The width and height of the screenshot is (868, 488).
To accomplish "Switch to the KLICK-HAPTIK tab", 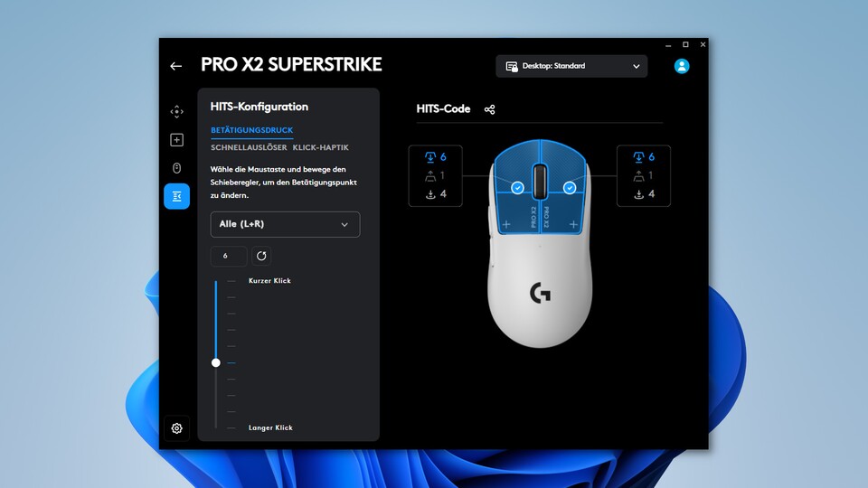I will click(320, 147).
